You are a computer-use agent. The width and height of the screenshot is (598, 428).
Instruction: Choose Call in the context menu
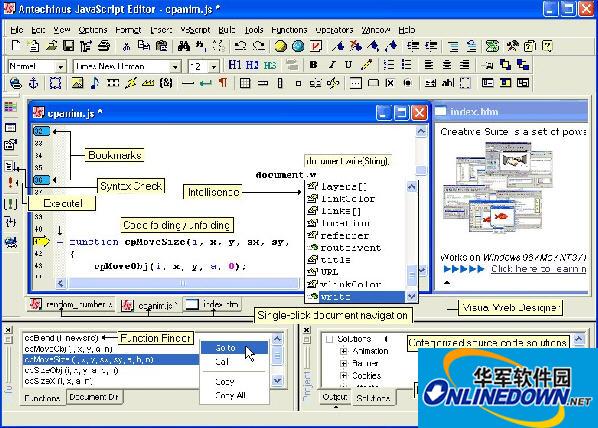pyautogui.click(x=222, y=362)
